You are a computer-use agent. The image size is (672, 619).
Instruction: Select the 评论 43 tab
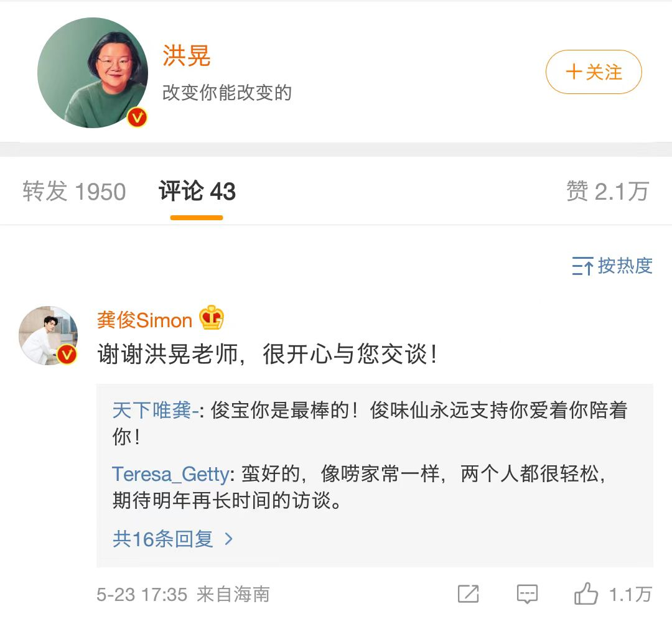pos(197,192)
